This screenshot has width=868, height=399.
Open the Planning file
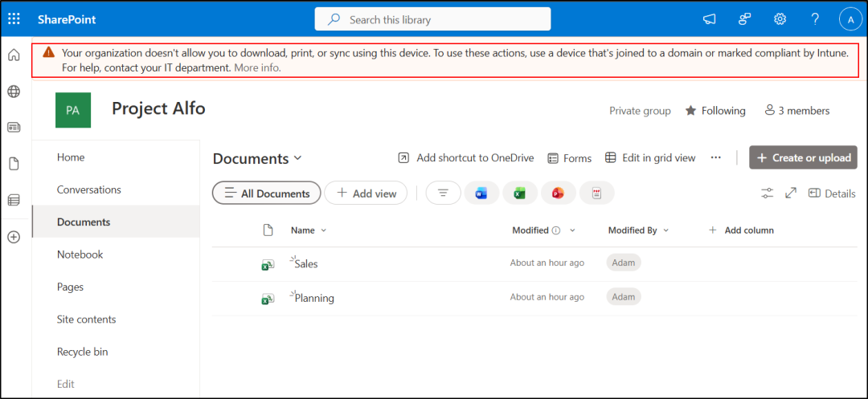click(314, 299)
